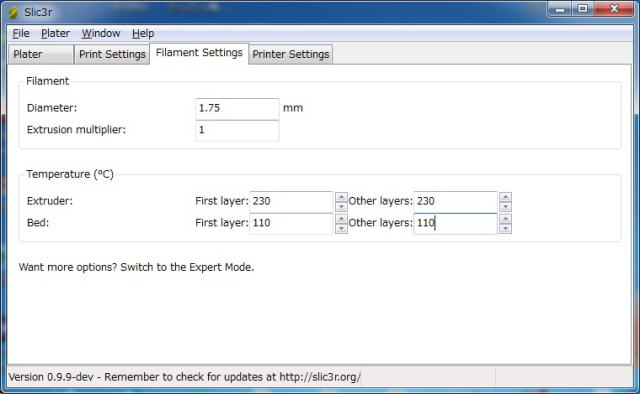640x394 pixels.
Task: Increase Bed Other layers temperature with up arrow
Action: (x=505, y=219)
